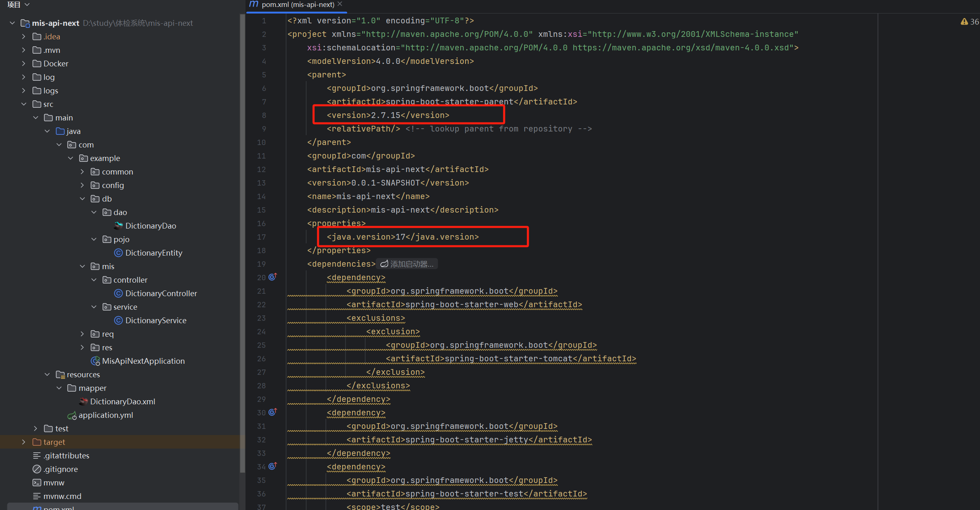Open DictionaryDao.xml mapper file

pyautogui.click(x=122, y=401)
